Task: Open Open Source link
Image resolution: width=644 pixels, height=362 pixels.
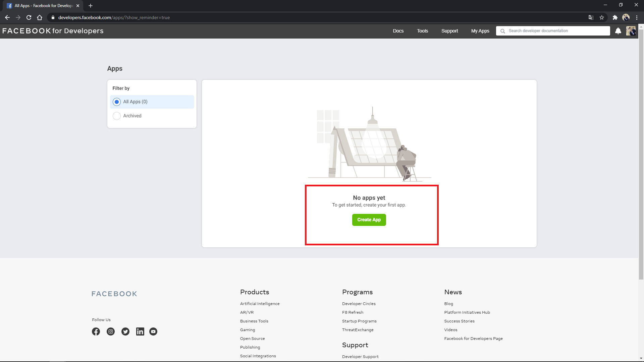Action: pyautogui.click(x=253, y=339)
